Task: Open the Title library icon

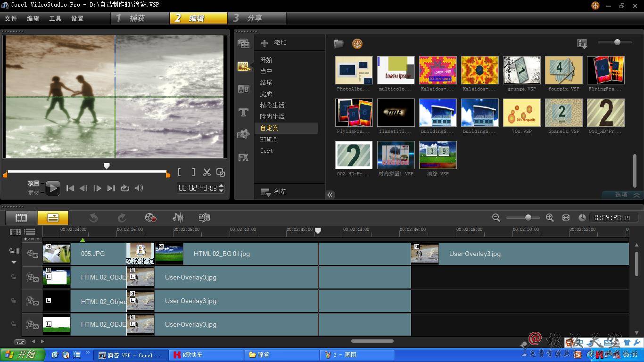Action: (243, 112)
